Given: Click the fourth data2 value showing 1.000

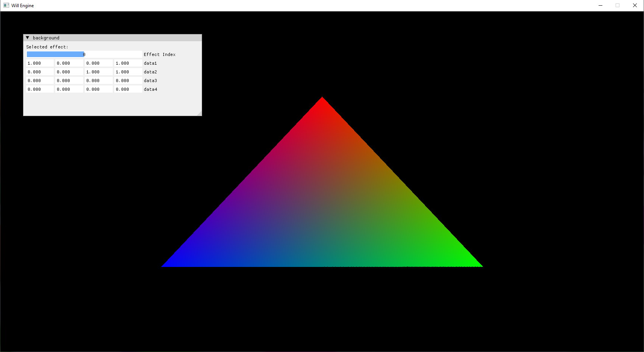Looking at the screenshot, I should tap(128, 71).
